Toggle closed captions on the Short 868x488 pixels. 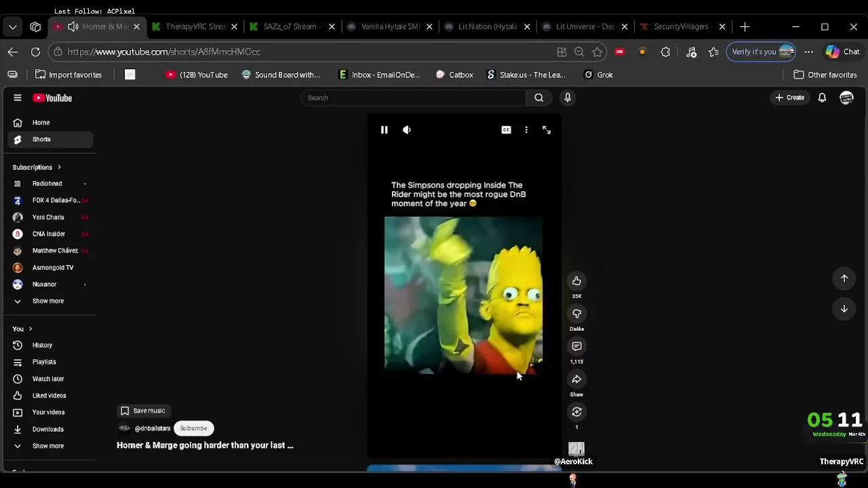pyautogui.click(x=506, y=130)
